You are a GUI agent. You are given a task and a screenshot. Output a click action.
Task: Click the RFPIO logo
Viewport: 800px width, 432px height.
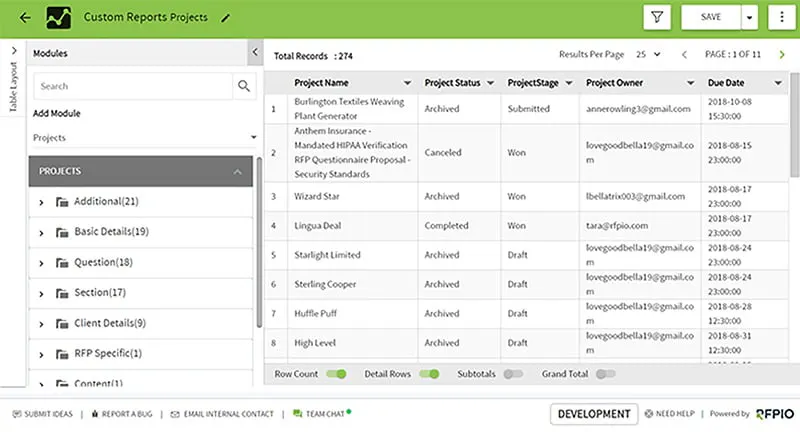point(775,414)
